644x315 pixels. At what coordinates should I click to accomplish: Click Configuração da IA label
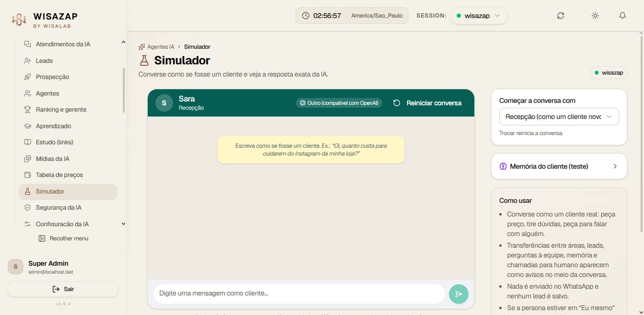pos(62,224)
